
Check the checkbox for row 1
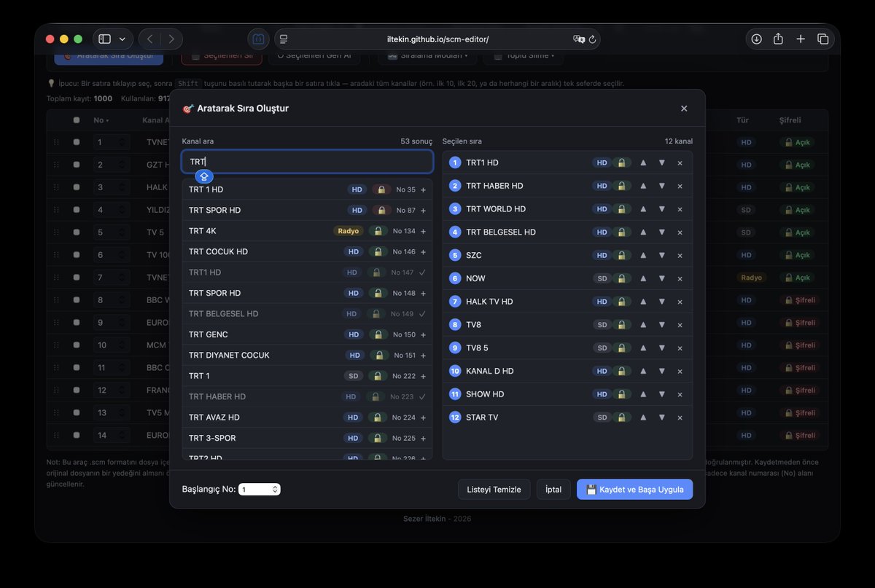tap(77, 142)
